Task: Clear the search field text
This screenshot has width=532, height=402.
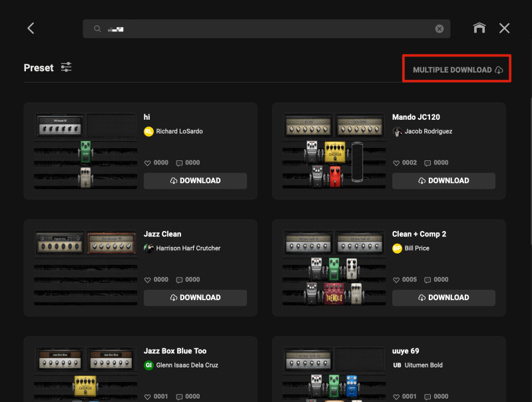Action: coord(439,29)
